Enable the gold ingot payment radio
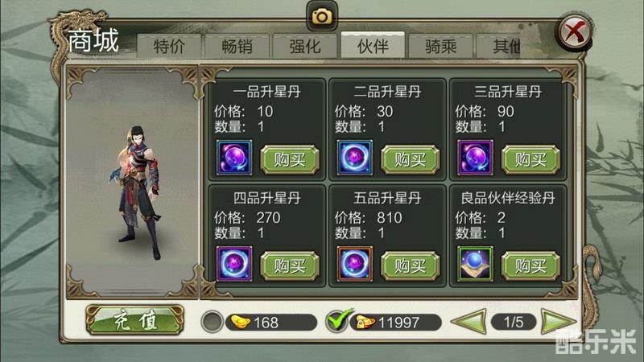The height and width of the screenshot is (362, 644). [x=212, y=322]
